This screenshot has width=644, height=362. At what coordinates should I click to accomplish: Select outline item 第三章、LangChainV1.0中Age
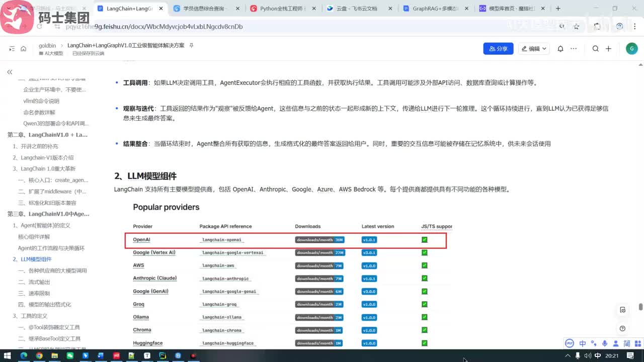pyautogui.click(x=48, y=214)
